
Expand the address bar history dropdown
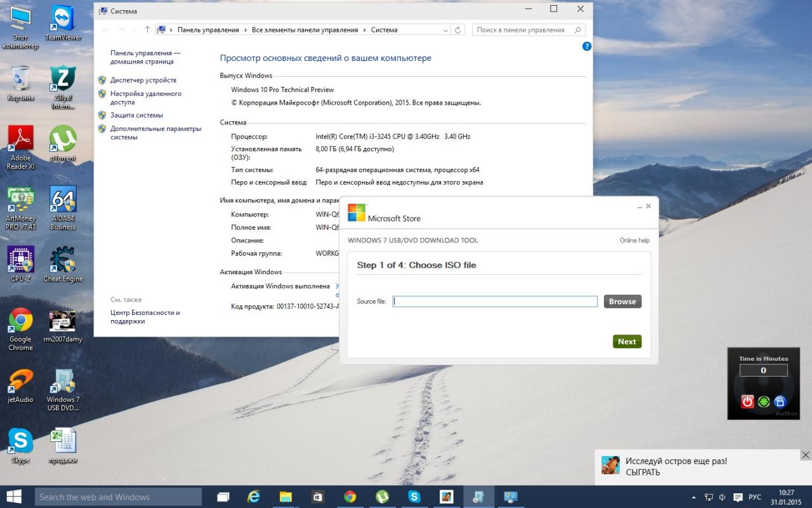coord(445,30)
